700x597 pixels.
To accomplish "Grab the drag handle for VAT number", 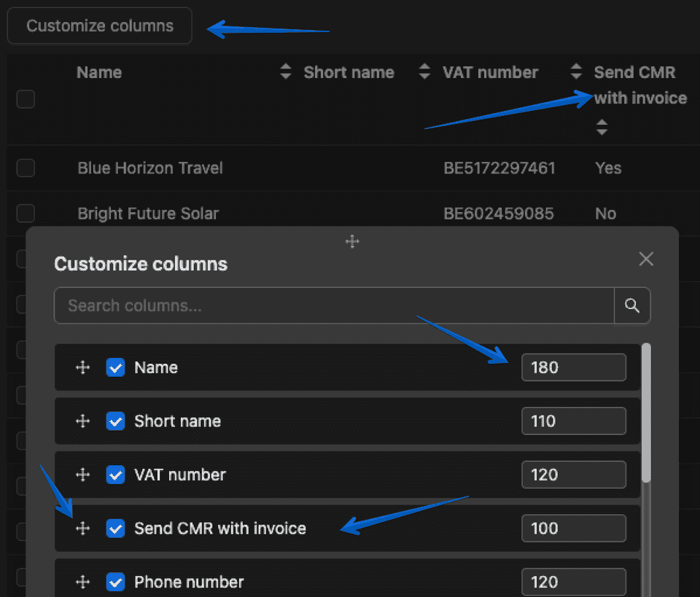I will click(x=82, y=475).
